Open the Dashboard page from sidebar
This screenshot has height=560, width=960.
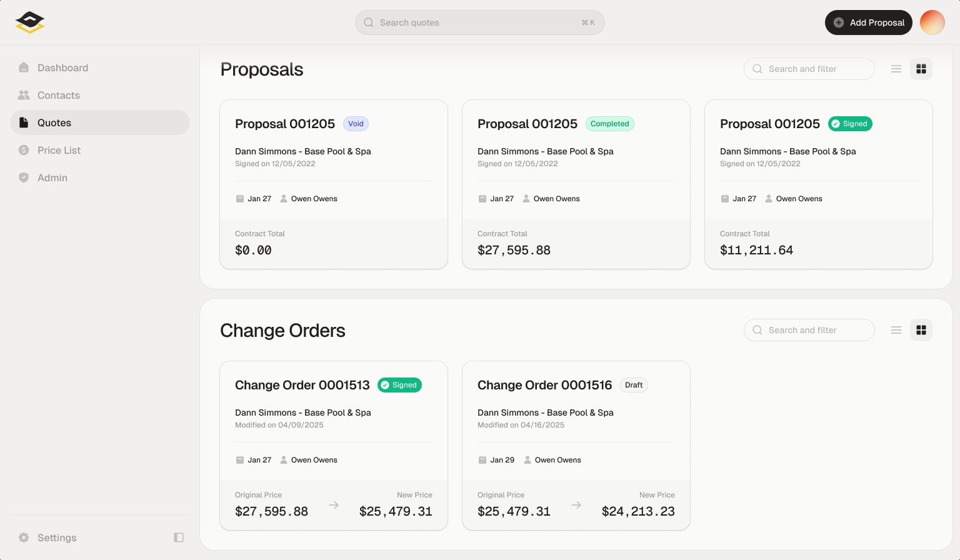pyautogui.click(x=100, y=67)
